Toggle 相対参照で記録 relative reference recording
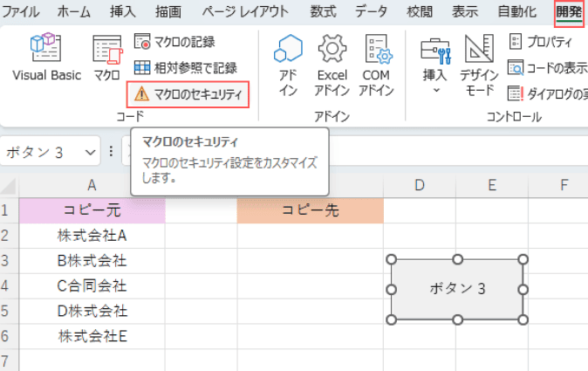 click(186, 68)
